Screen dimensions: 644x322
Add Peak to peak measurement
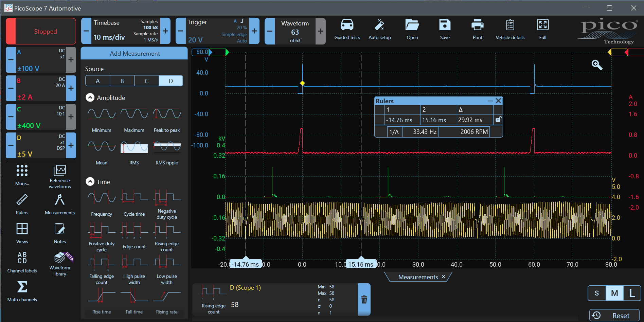(x=167, y=120)
